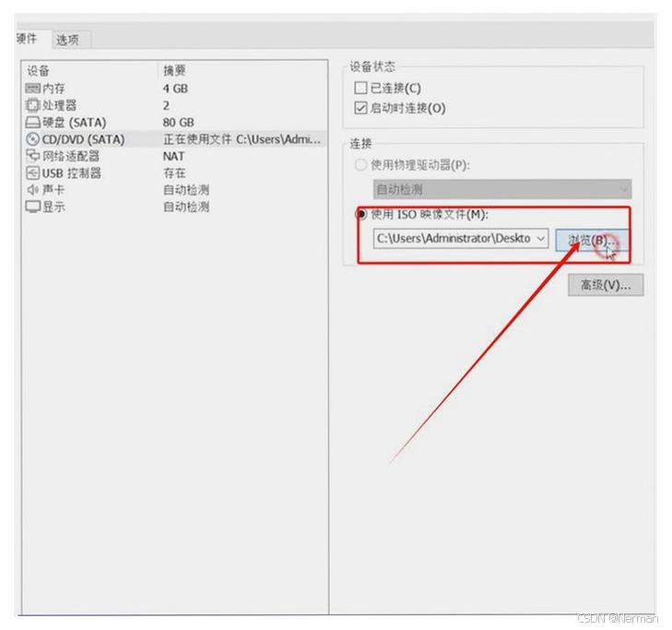Click the USB controller (USB 控制器) icon
The image size is (672, 630).
pyautogui.click(x=32, y=172)
